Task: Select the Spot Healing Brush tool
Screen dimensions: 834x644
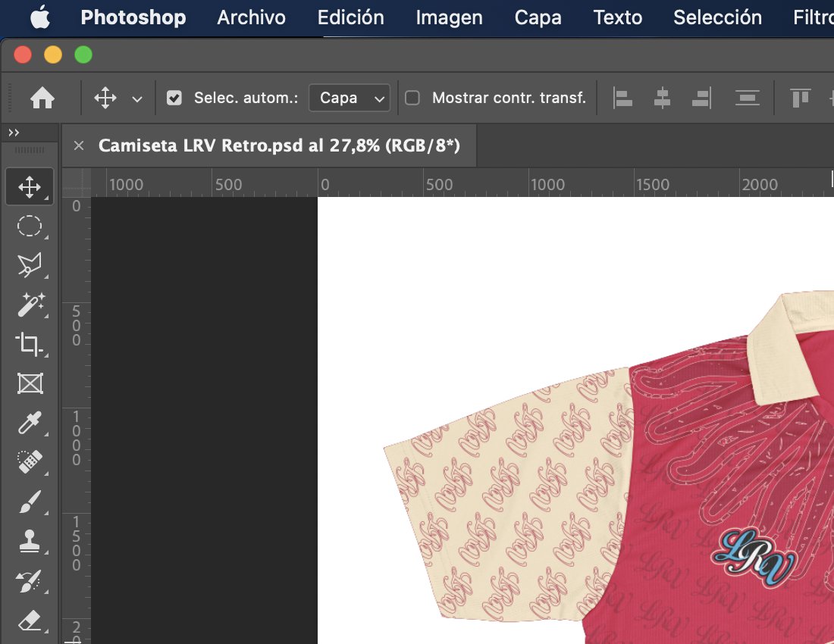Action: [x=30, y=461]
